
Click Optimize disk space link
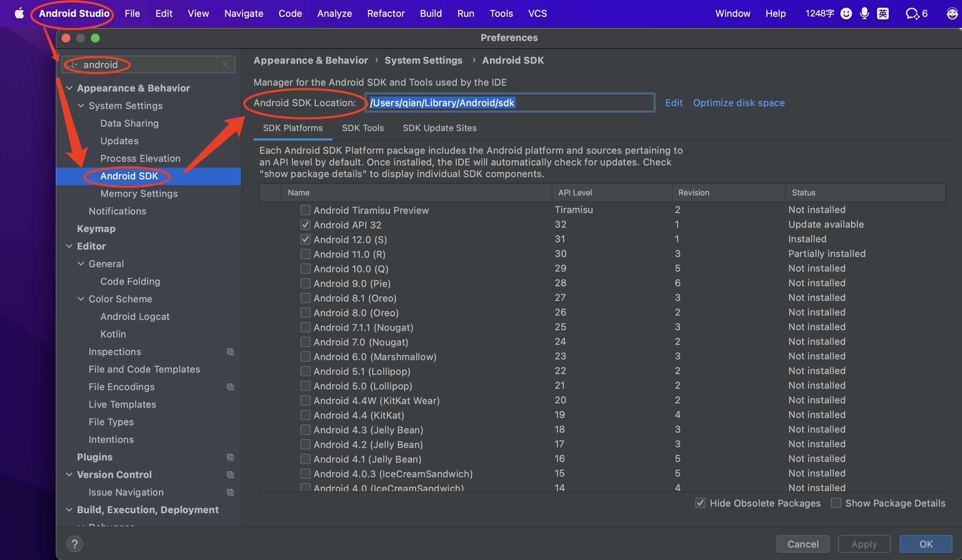(739, 102)
